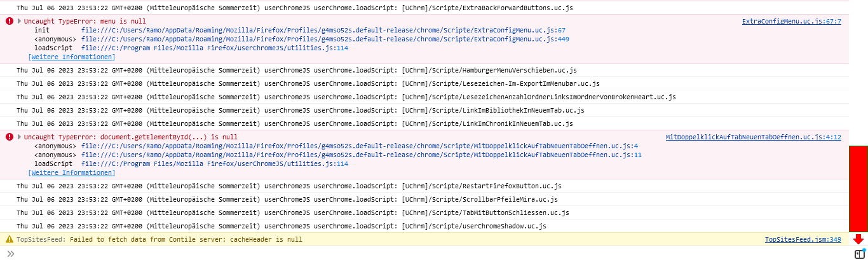Click the yellow warning icon for TopSitesFeed
Screen dimensions: 868x278
pyautogui.click(x=10, y=240)
